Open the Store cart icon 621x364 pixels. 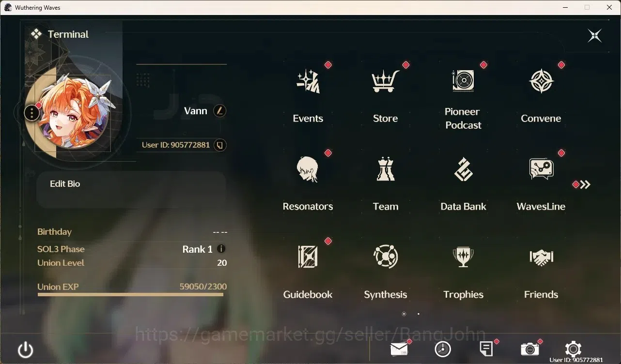pos(386,81)
